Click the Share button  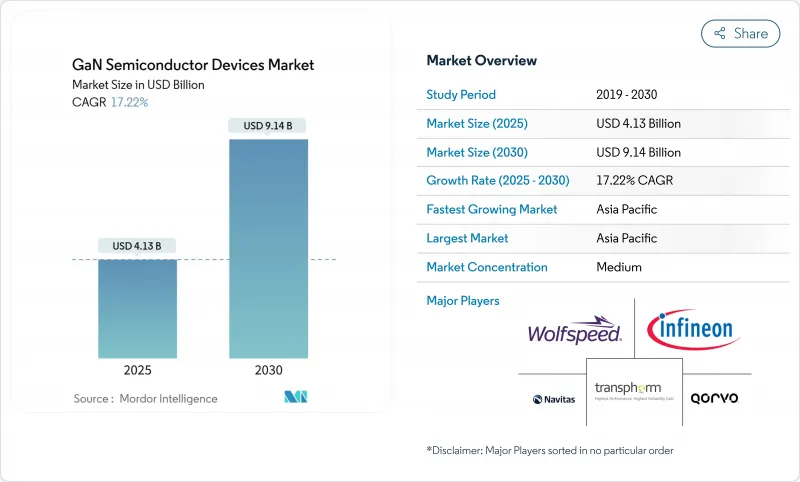pyautogui.click(x=740, y=33)
